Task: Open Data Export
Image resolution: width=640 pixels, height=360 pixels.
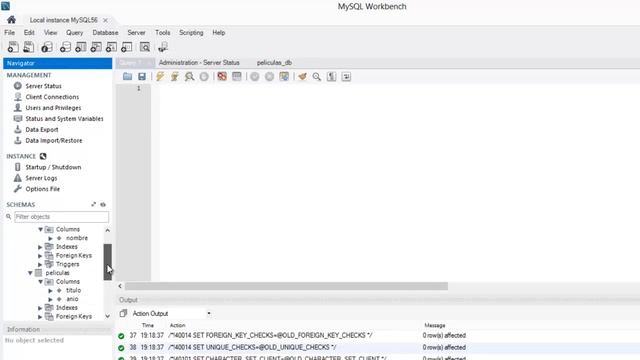Action: 42,129
